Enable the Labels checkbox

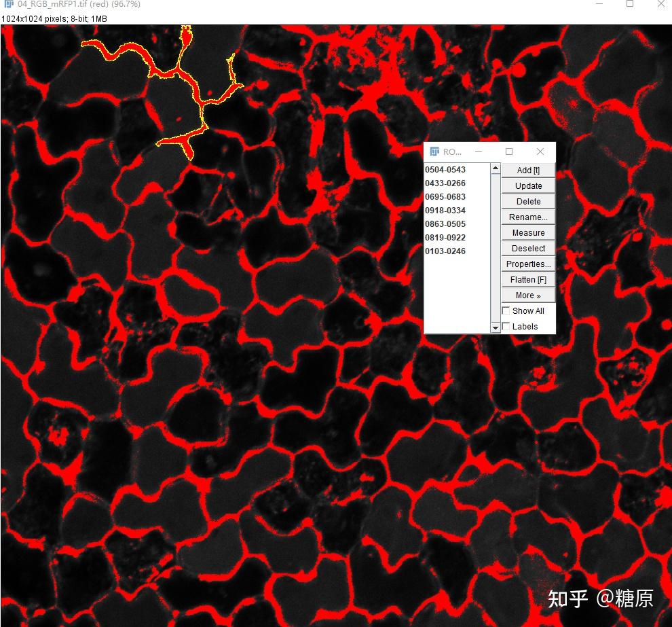click(506, 326)
